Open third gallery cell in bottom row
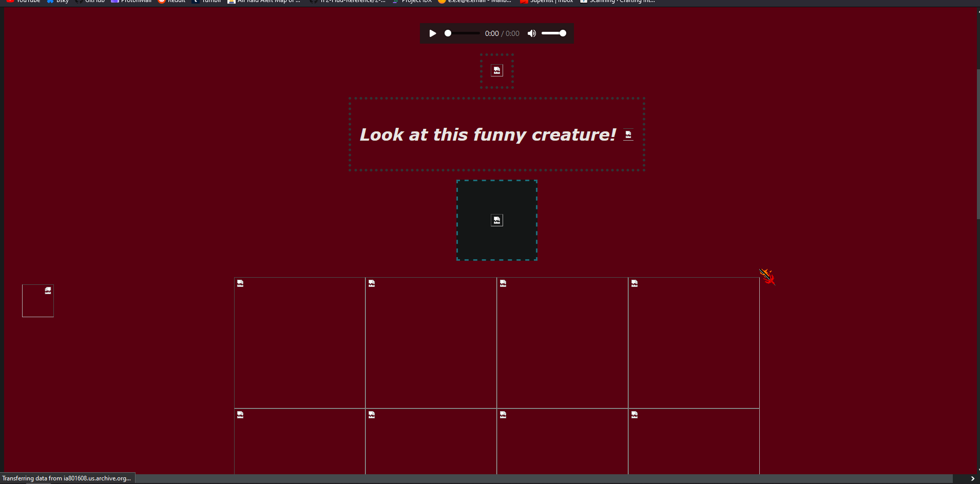Screen dimensions: 980x484 tap(563, 441)
